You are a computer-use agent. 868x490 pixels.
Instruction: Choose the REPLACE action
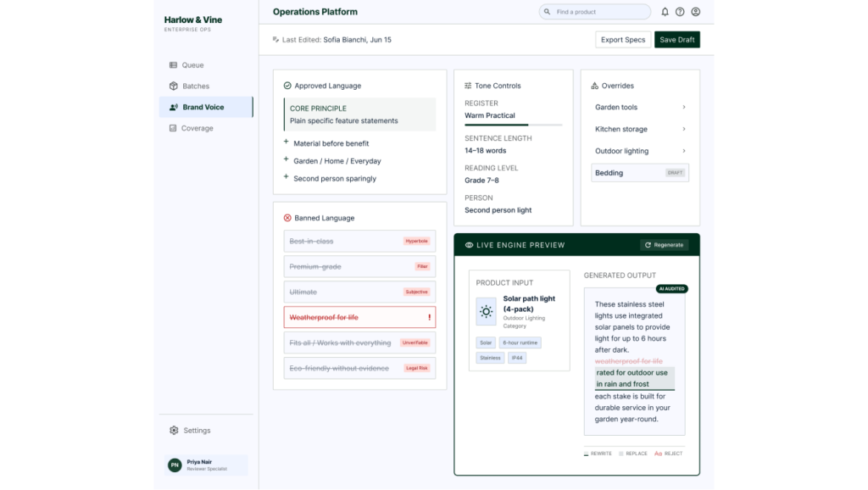coord(632,454)
